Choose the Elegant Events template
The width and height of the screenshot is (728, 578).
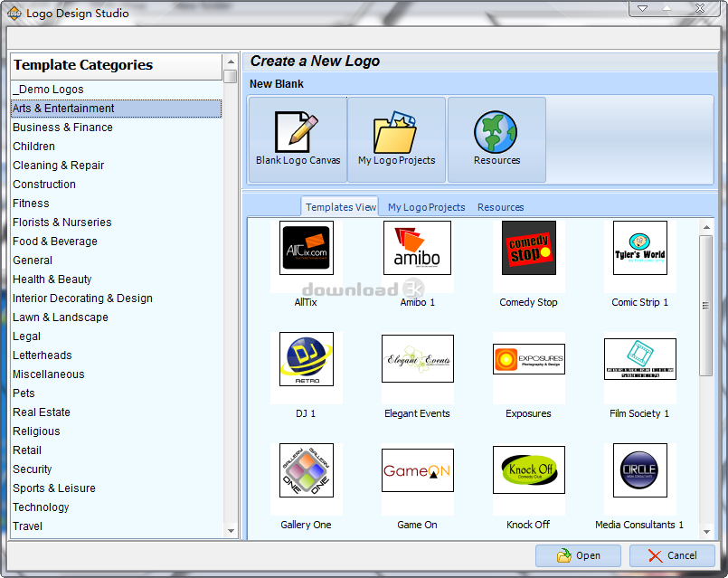(x=418, y=359)
